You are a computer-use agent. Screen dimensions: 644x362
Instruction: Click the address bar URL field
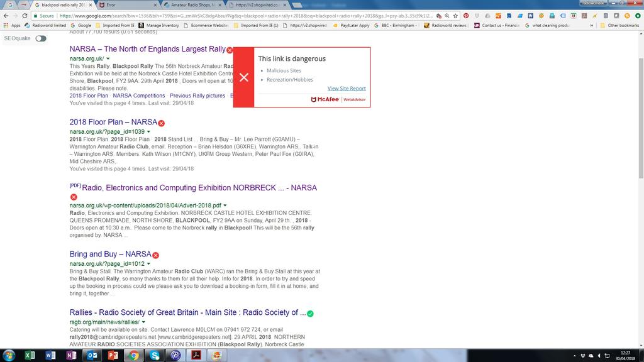[245, 16]
